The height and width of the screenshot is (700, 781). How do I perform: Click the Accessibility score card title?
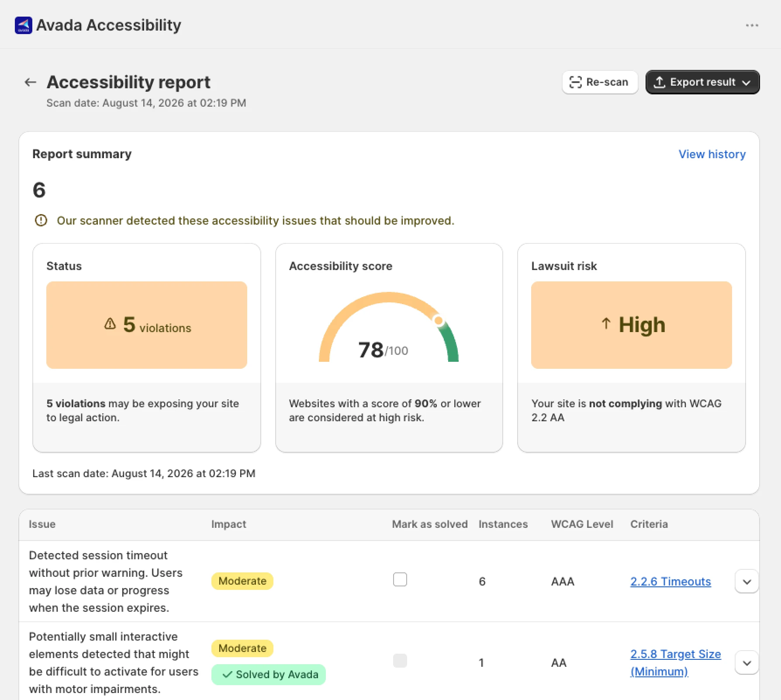click(x=341, y=266)
